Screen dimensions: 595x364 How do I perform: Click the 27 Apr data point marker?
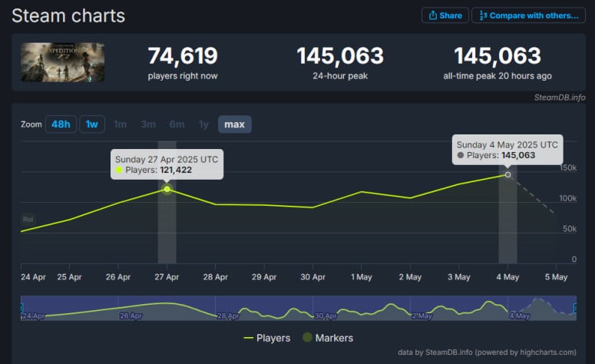click(x=167, y=189)
